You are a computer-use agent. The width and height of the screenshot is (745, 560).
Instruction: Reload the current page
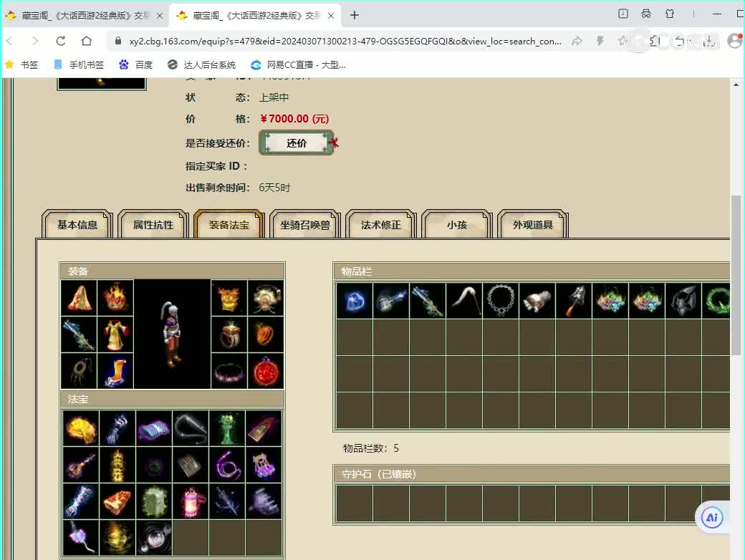pyautogui.click(x=60, y=41)
